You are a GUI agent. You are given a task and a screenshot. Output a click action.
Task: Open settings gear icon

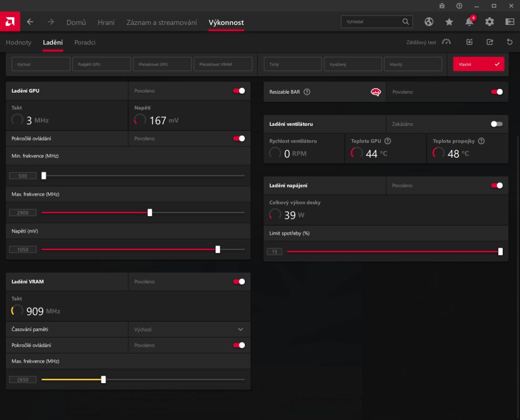[490, 22]
